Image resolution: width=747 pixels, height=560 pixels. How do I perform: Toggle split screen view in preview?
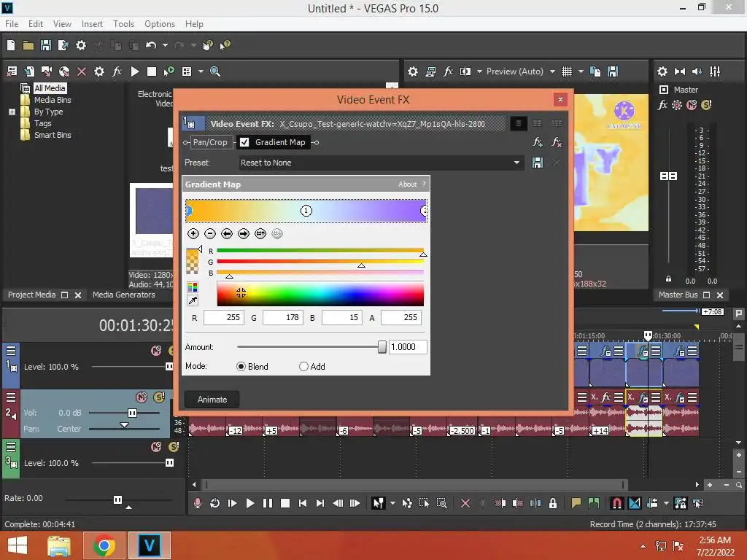465,71
